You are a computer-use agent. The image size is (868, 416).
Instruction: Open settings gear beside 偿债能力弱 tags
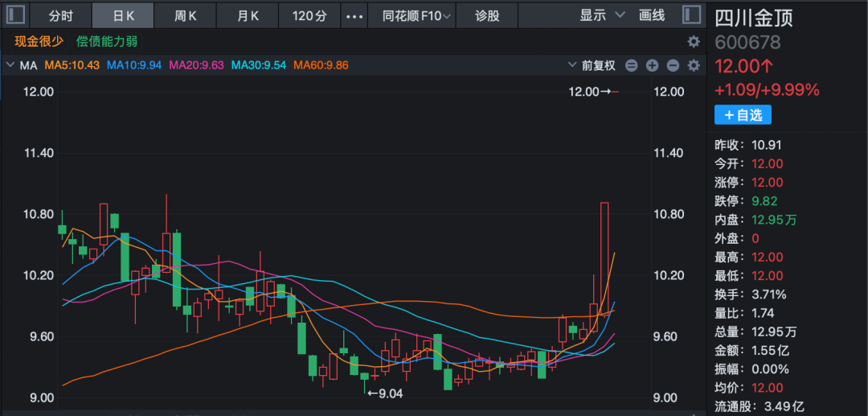(x=694, y=42)
